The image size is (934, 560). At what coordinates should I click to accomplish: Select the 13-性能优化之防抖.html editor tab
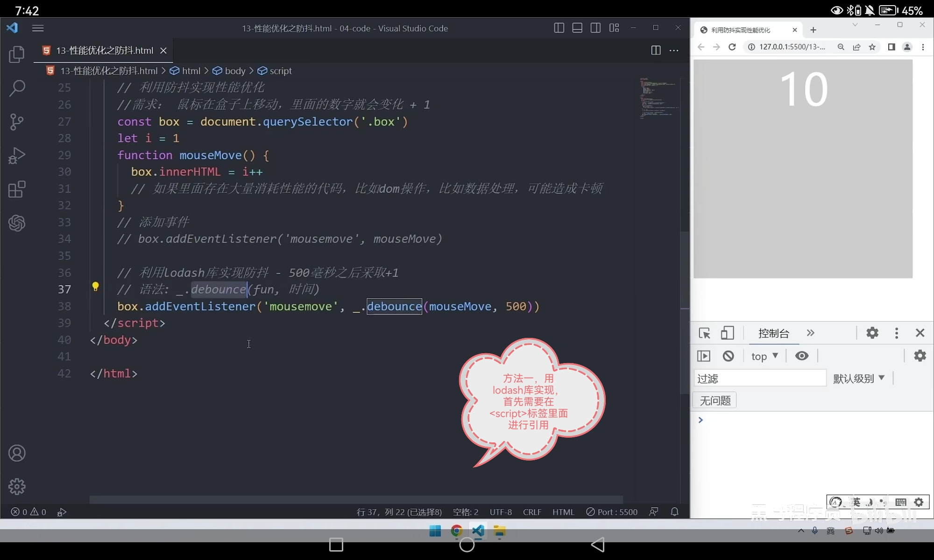click(x=104, y=50)
